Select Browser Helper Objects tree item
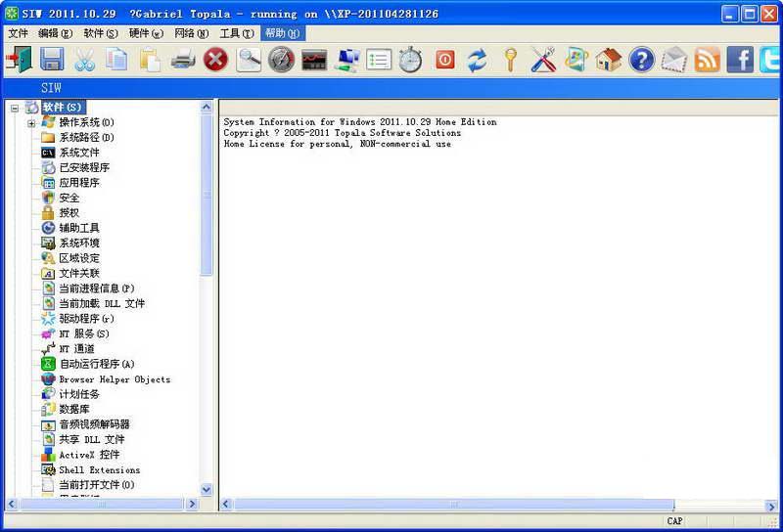The height and width of the screenshot is (532, 783). coord(114,379)
